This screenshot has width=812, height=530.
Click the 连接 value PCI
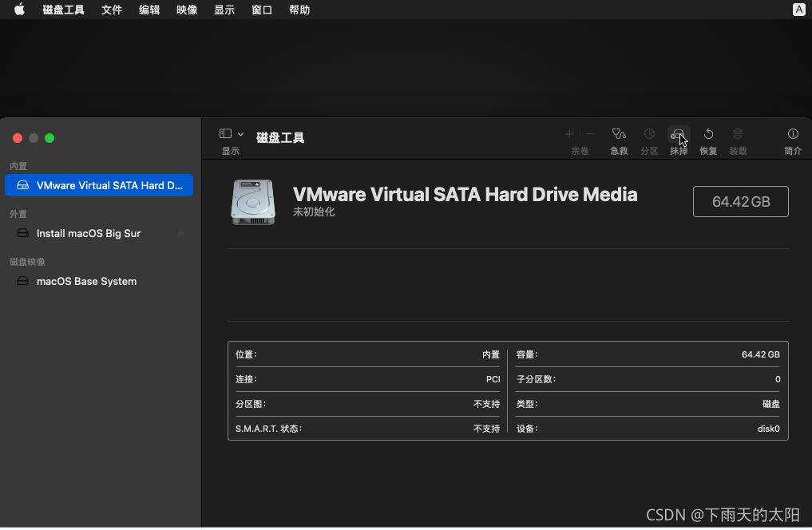coord(493,379)
